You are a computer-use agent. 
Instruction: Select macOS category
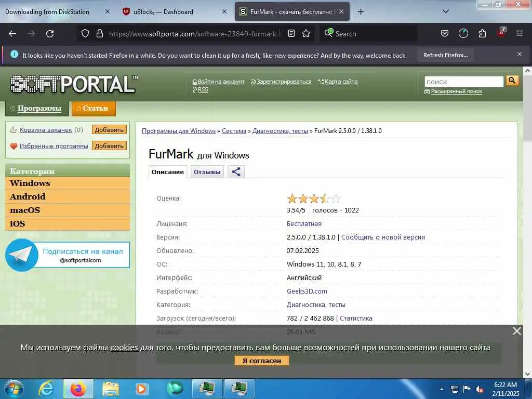coord(68,210)
